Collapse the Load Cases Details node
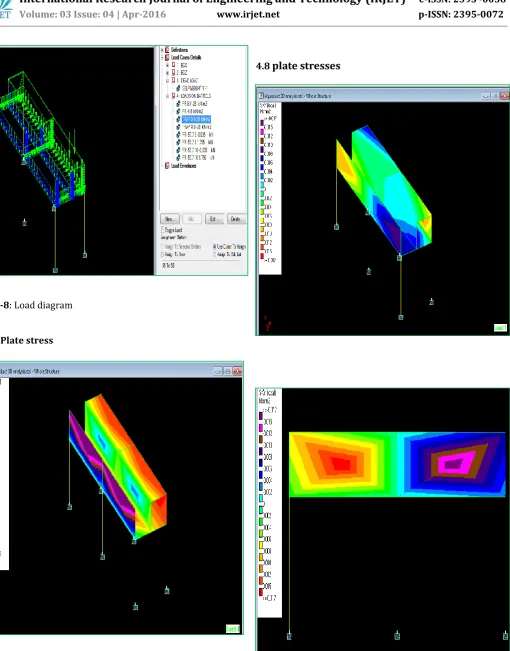510x651 pixels. (162, 58)
